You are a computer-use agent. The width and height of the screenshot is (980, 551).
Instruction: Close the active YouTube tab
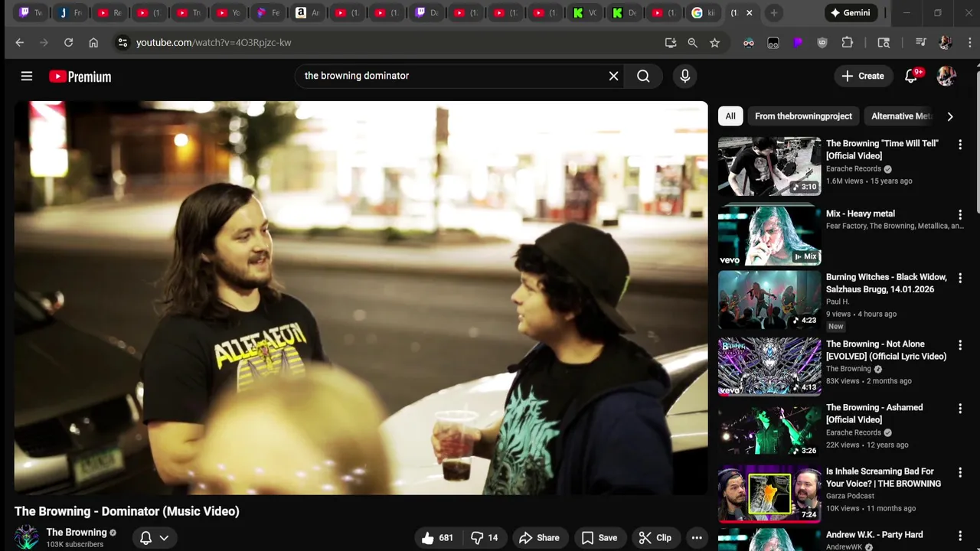[749, 13]
